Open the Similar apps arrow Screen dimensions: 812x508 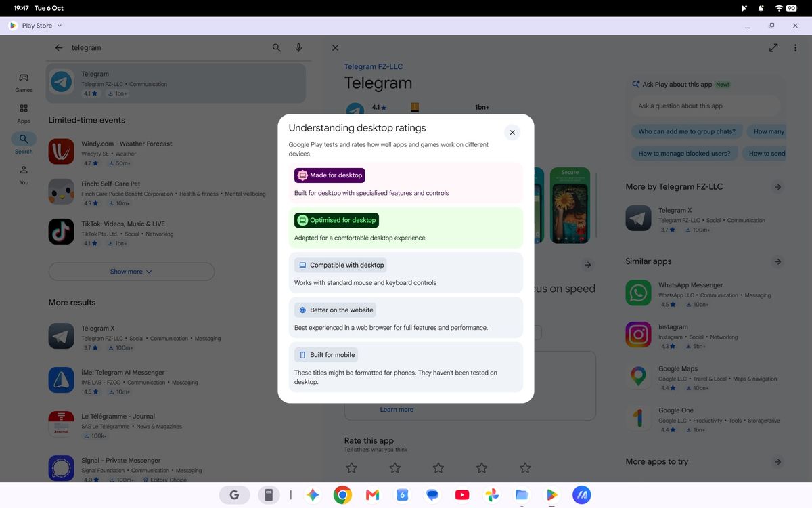[x=777, y=261]
